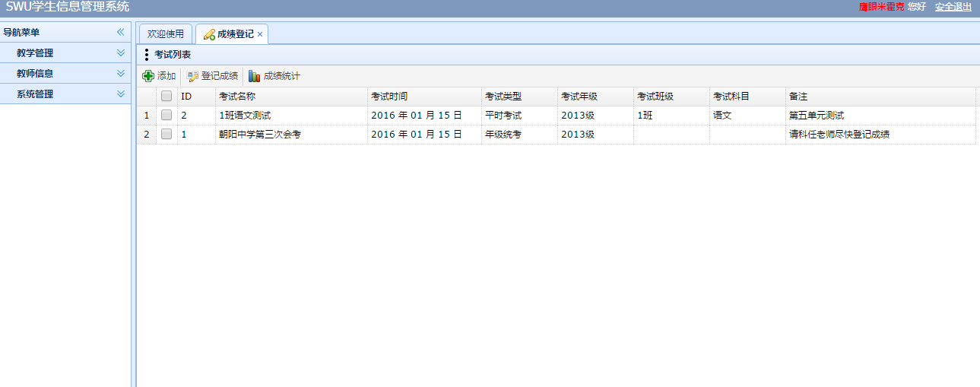The image size is (980, 387).
Task: Click the 成绩统计 bar chart icon
Action: (x=255, y=76)
